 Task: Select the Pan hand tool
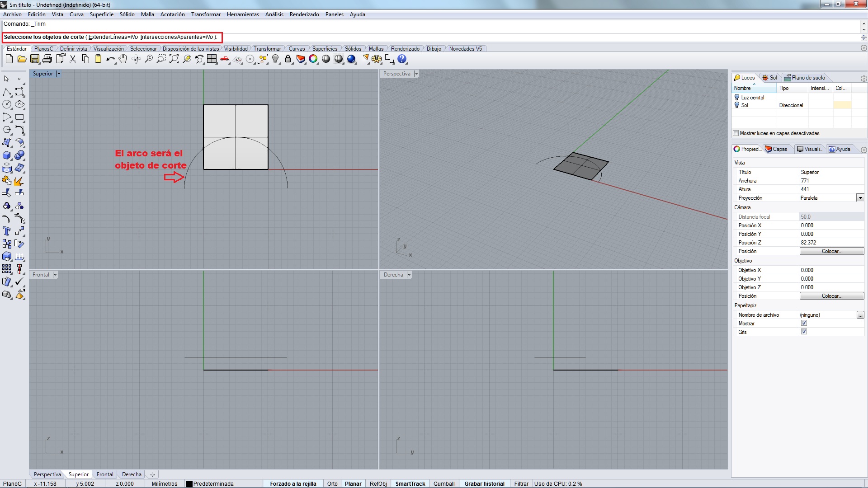(x=123, y=59)
